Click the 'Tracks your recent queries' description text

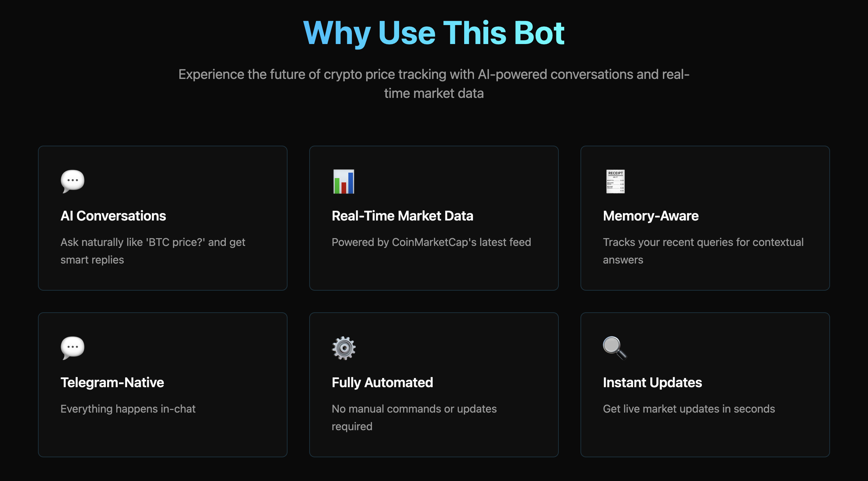pos(703,251)
